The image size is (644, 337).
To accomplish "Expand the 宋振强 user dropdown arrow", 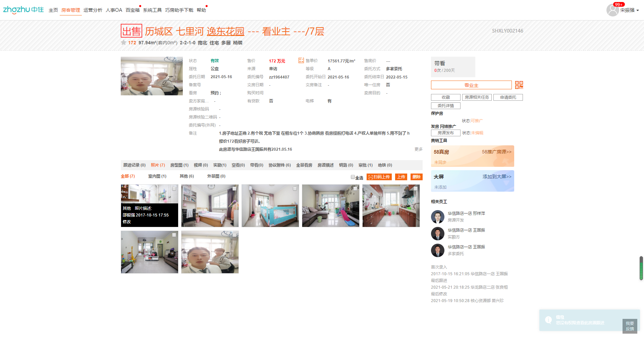I will 638,10.
